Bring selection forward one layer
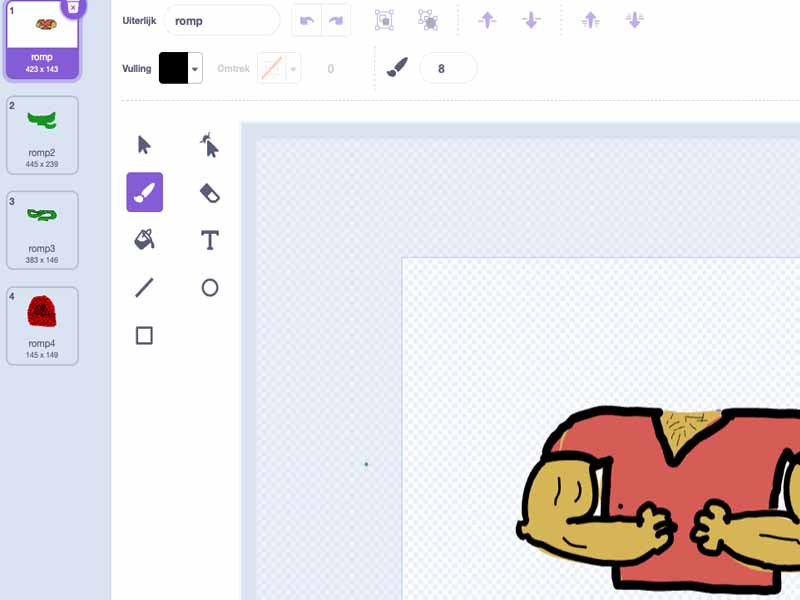The image size is (800, 600). click(x=487, y=20)
